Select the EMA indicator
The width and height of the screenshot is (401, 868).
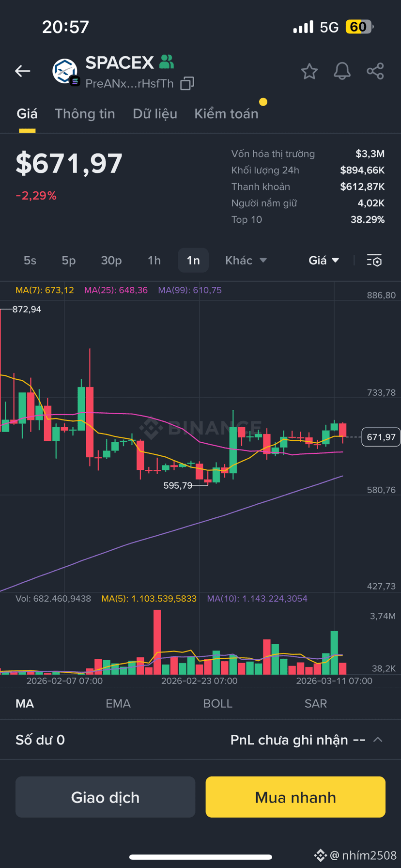(118, 704)
